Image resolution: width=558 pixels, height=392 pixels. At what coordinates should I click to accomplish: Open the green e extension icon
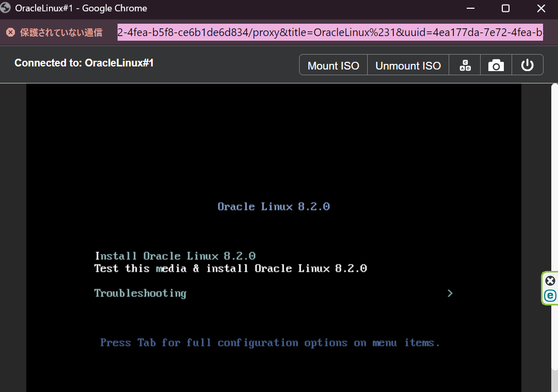tap(550, 296)
